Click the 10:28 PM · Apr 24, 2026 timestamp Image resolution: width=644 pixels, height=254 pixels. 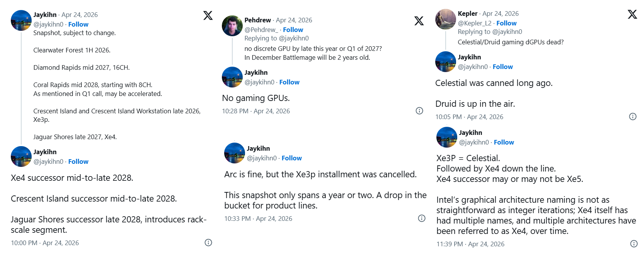(x=256, y=111)
